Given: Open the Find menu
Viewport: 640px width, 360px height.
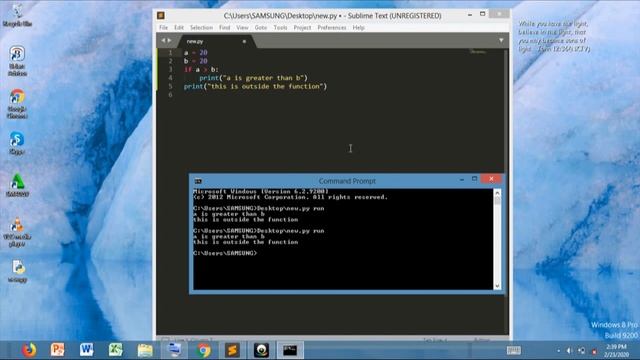Looking at the screenshot, I should 224,28.
